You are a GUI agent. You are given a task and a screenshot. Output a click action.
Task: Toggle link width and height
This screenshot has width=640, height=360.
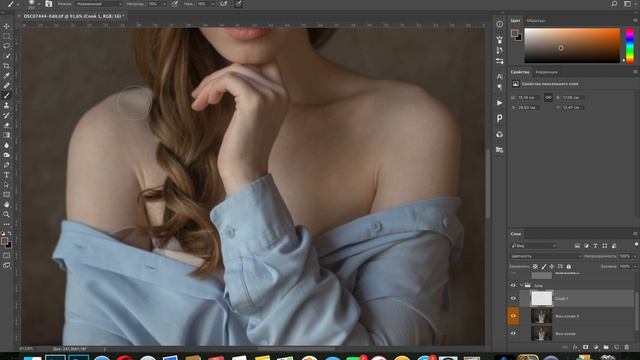click(x=548, y=98)
